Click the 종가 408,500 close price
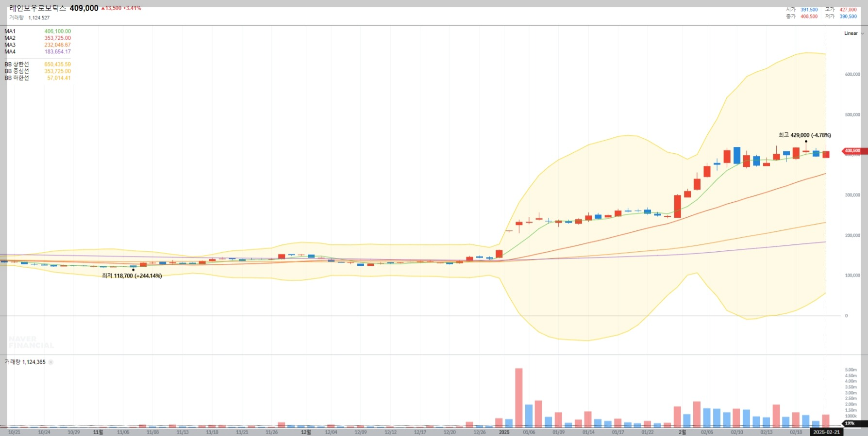The image size is (868, 436). (802, 16)
